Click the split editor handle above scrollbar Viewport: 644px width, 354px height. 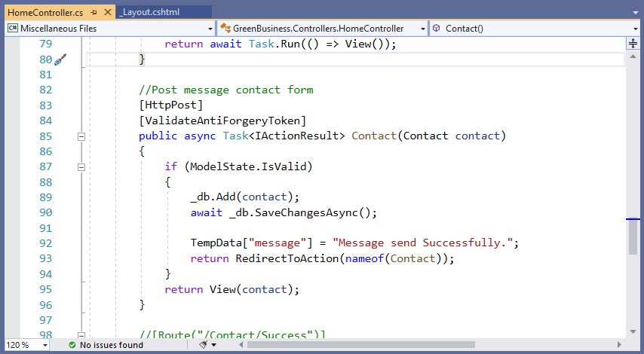(x=633, y=44)
